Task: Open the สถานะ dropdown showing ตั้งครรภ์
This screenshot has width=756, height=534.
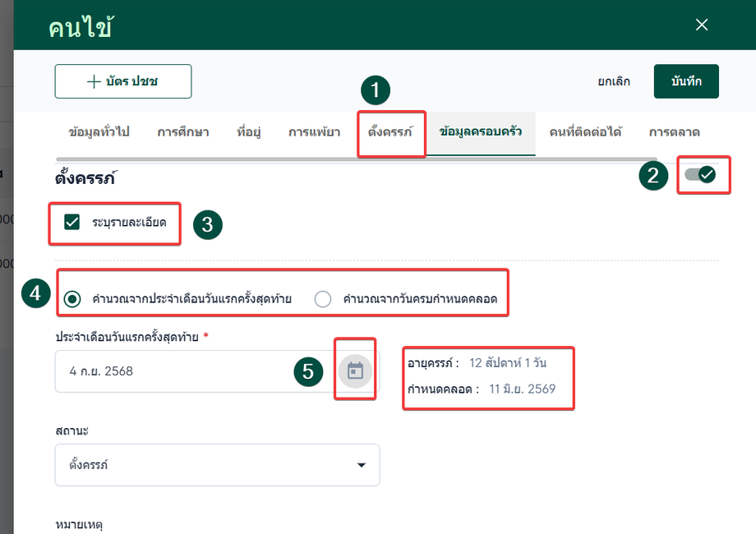Action: pyautogui.click(x=218, y=465)
